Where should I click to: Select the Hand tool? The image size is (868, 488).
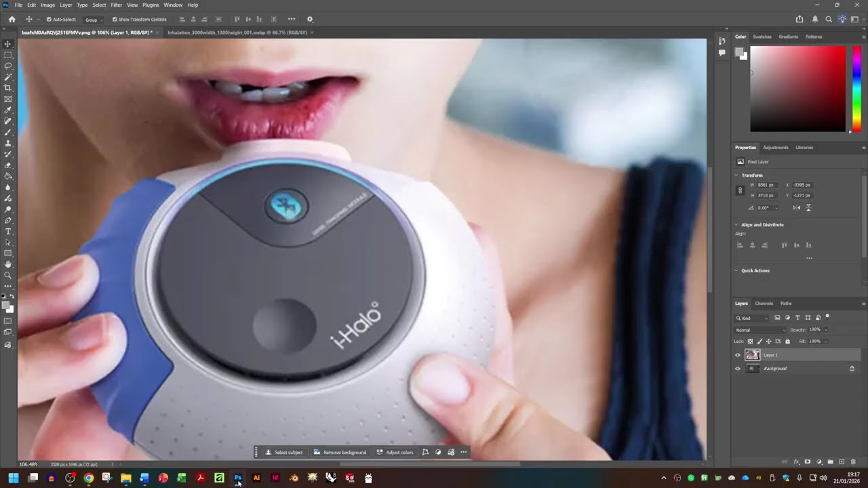pyautogui.click(x=8, y=264)
